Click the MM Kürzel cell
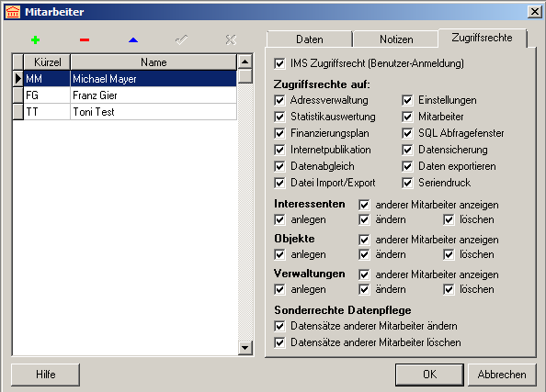This screenshot has height=392, width=546. click(x=47, y=79)
